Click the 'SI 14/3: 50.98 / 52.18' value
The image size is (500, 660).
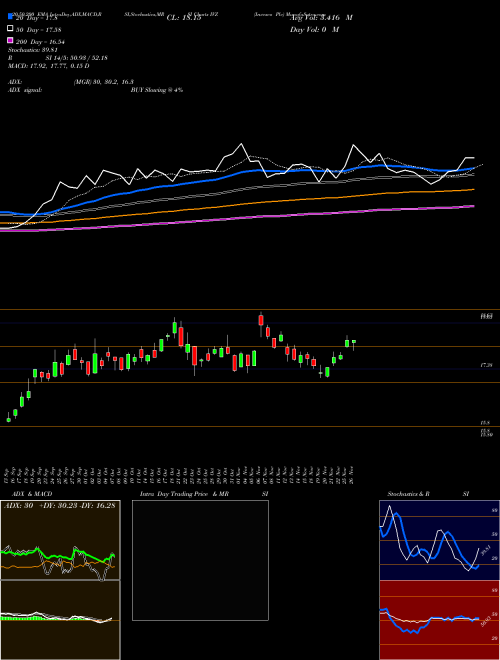[77, 58]
